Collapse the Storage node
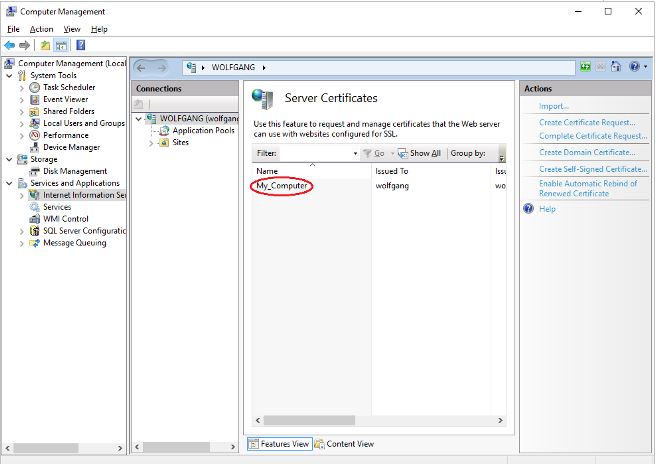Viewport: 656px width, 464px height. coord(9,159)
